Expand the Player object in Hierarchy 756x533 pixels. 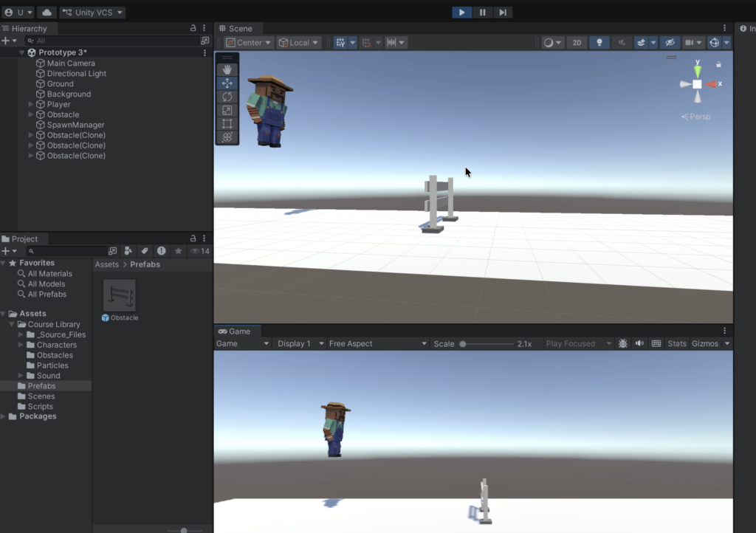point(31,105)
